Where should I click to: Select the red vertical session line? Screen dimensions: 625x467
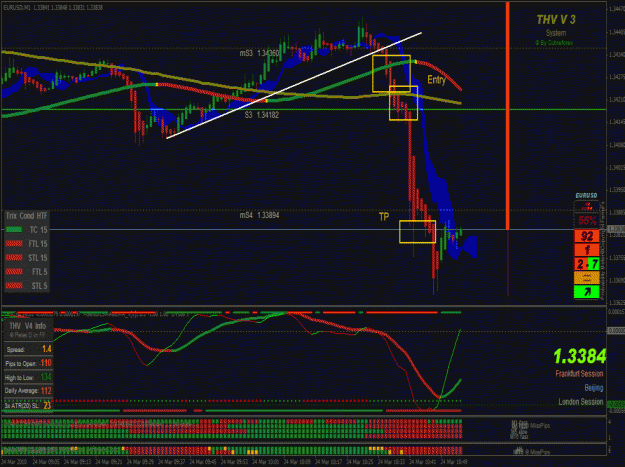tap(507, 116)
